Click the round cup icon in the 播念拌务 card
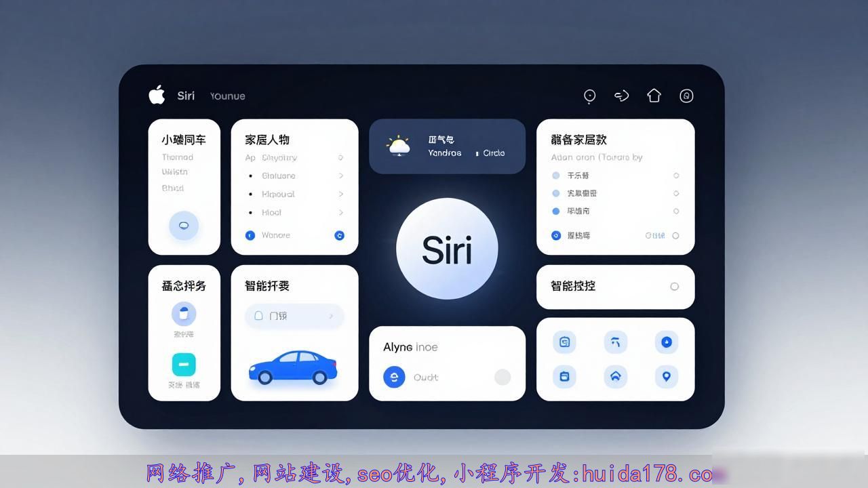The width and height of the screenshot is (868, 488). click(184, 314)
